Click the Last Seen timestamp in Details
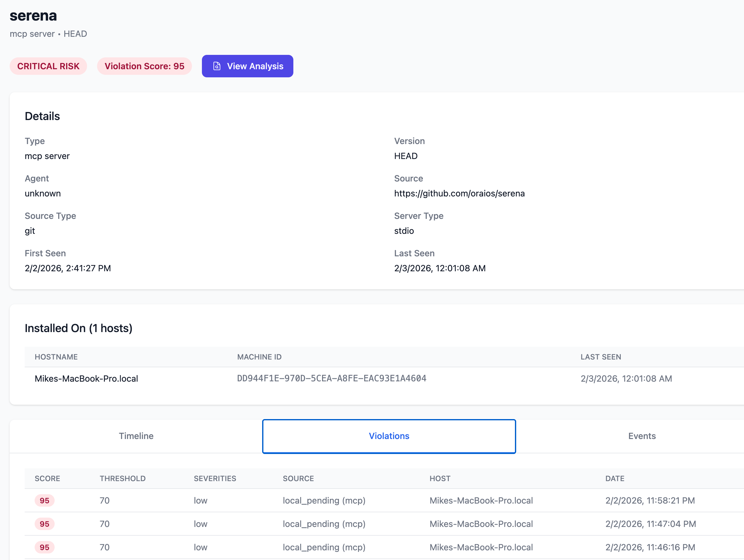Viewport: 744px width, 560px height. [x=440, y=268]
